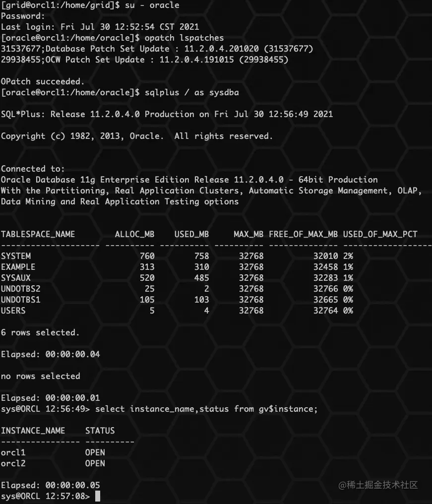Viewport: 432px width, 504px height.
Task: Click the free value 32766 in UNDOTBS2 row
Action: coord(325,289)
